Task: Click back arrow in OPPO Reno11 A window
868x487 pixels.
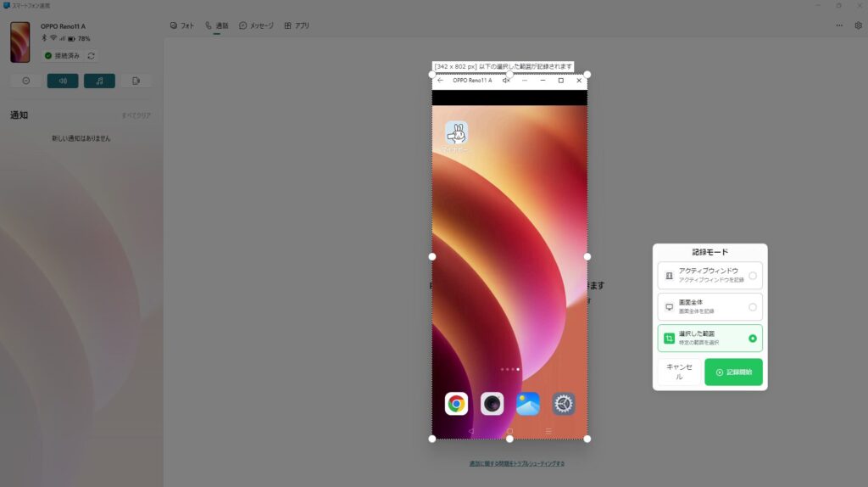Action: tap(440, 81)
